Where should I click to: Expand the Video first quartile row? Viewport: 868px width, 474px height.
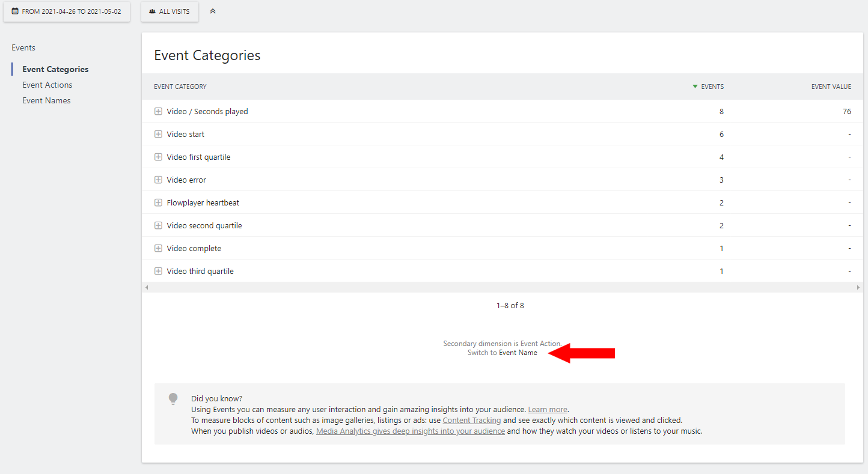(158, 157)
